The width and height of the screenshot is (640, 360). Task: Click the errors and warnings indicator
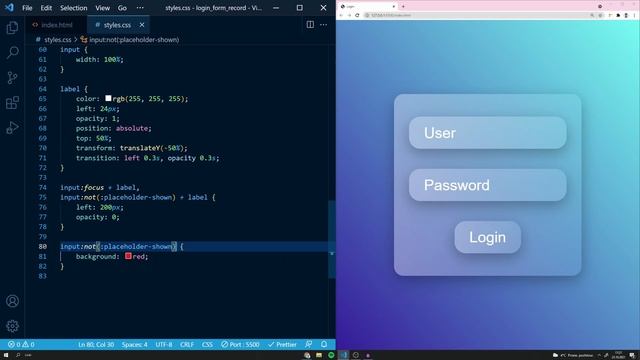(21, 344)
